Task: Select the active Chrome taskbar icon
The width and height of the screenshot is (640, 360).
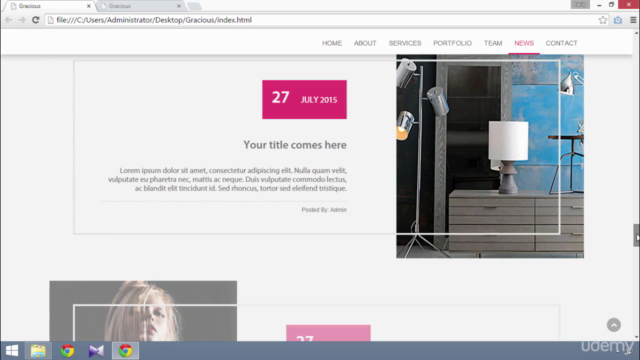Action: pyautogui.click(x=125, y=351)
